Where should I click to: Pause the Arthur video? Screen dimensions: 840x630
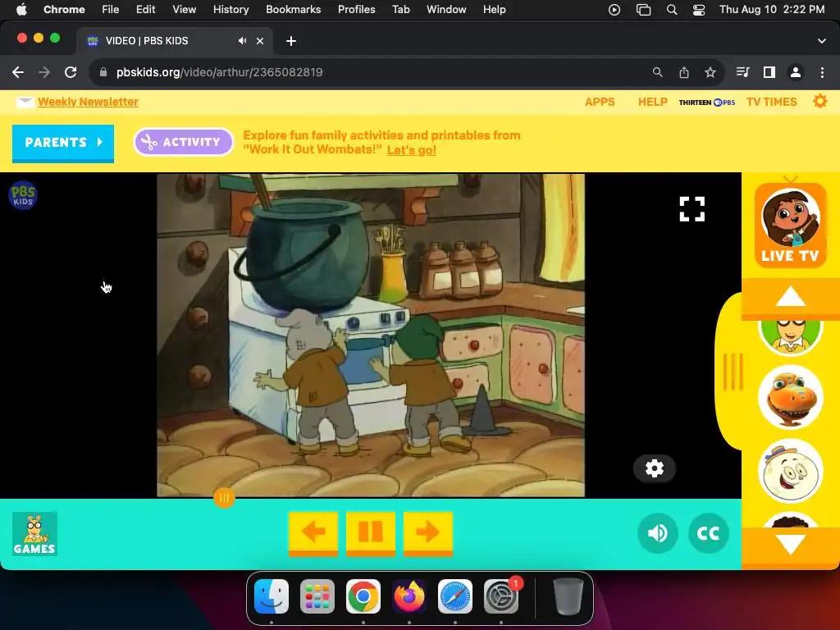click(x=371, y=533)
